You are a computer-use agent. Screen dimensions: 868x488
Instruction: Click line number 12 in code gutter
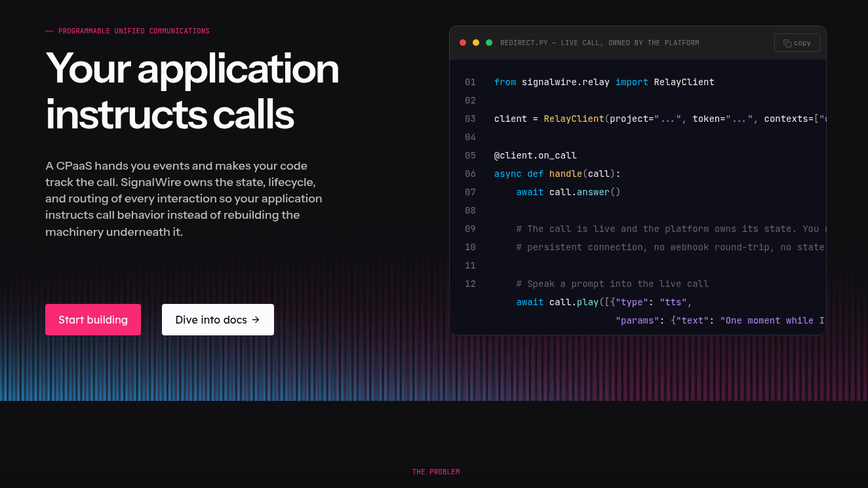pos(470,284)
